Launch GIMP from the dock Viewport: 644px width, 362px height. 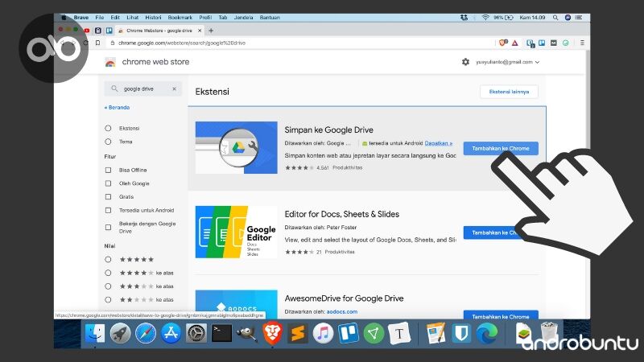click(x=247, y=333)
